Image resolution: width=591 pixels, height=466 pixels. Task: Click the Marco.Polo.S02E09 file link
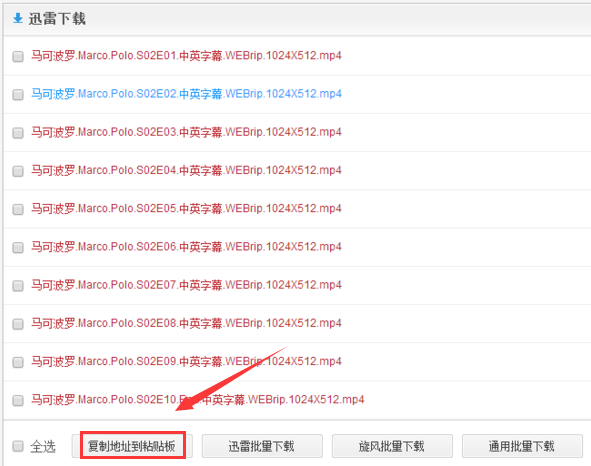(x=186, y=362)
